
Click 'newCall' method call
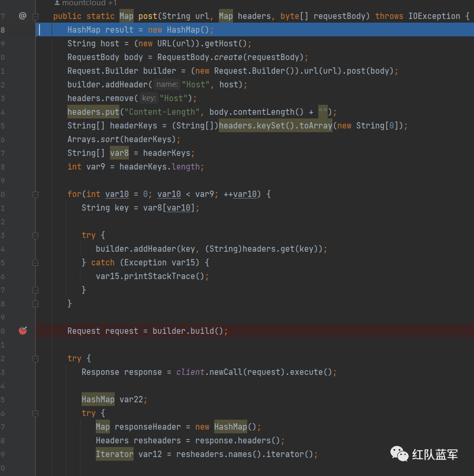[226, 372]
